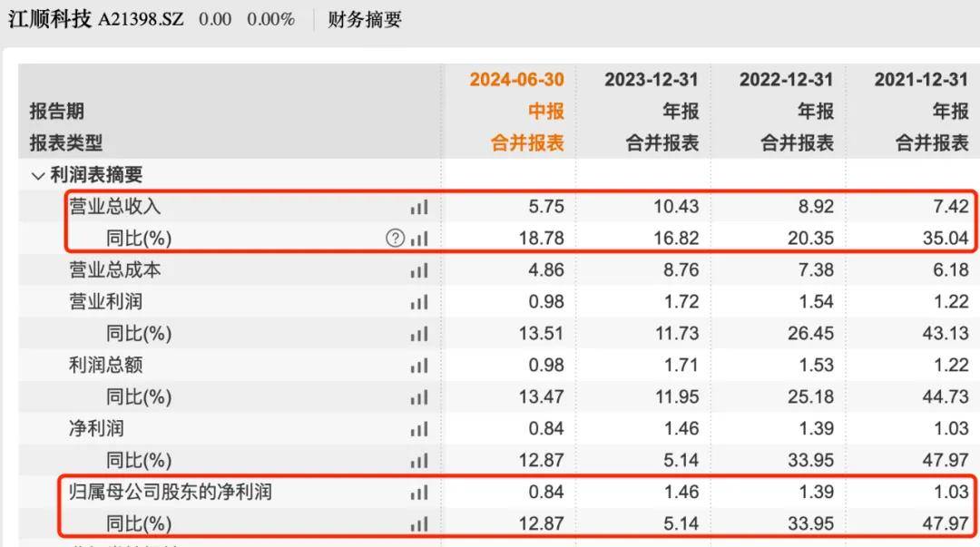
Task: Collapse the 利润表摘要 section
Action: [38, 176]
